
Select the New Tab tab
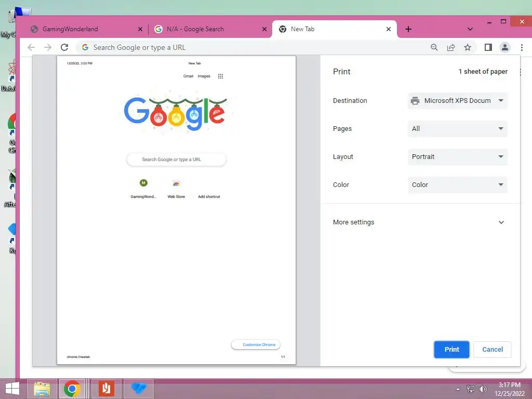335,29
